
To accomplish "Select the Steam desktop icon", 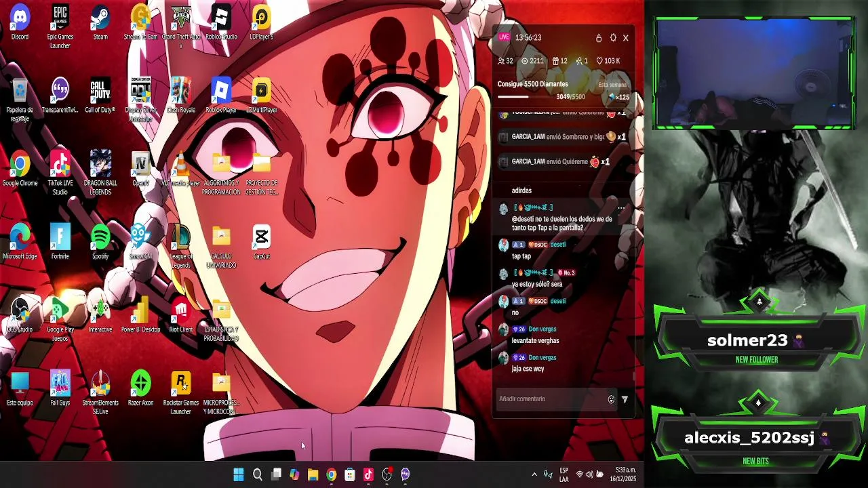I will tap(100, 22).
